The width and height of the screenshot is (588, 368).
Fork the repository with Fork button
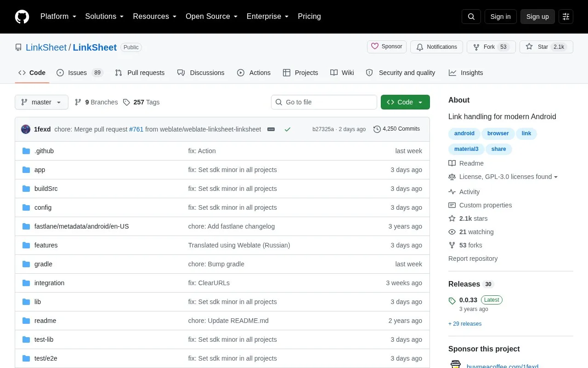point(491,47)
